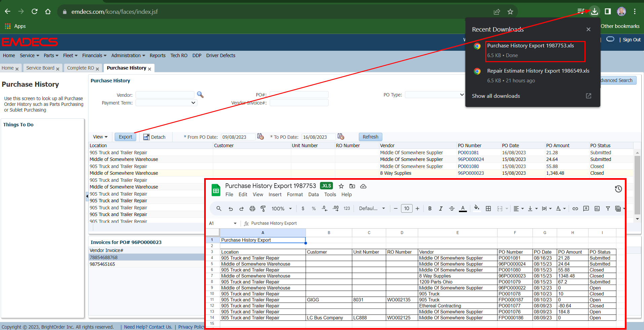Click the font size field

click(x=407, y=209)
